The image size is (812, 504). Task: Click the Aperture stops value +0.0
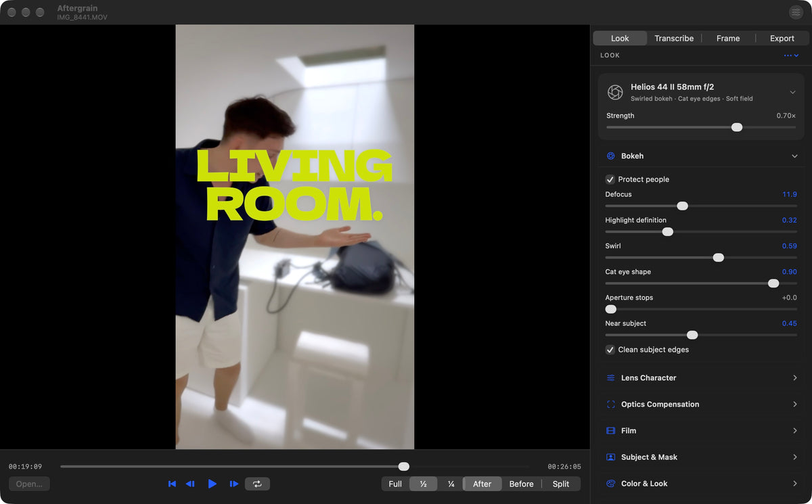click(790, 298)
